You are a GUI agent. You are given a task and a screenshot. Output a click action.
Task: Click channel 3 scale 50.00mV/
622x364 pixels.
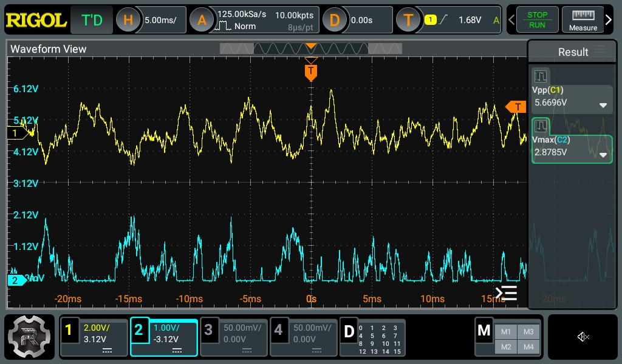(242, 328)
